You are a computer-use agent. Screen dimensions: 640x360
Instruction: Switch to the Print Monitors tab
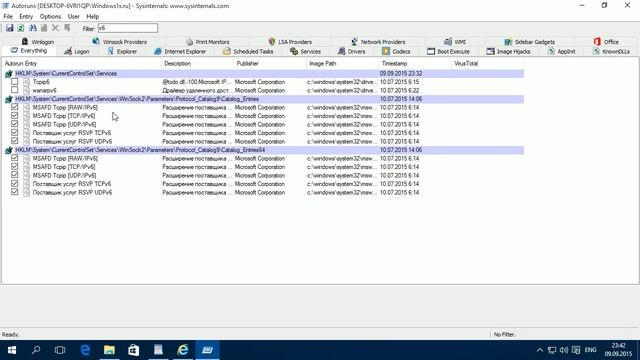207,42
